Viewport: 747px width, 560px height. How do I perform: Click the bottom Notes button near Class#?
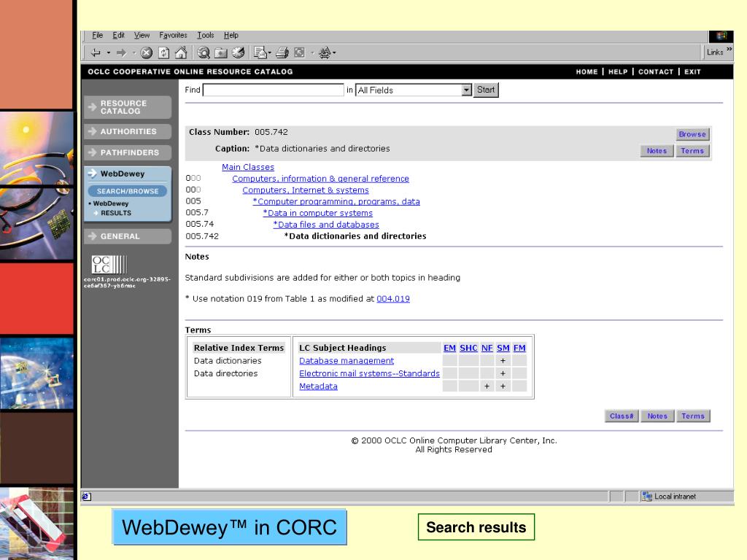tap(657, 416)
